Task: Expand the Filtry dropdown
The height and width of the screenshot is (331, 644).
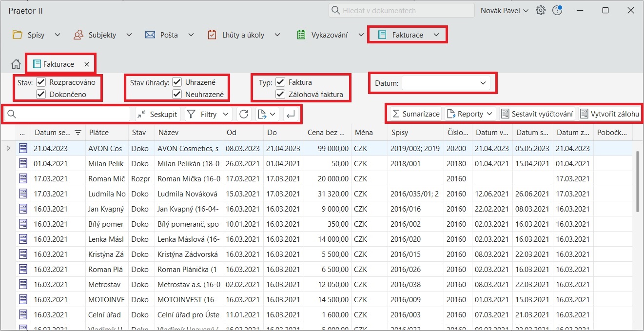Action: [x=208, y=114]
